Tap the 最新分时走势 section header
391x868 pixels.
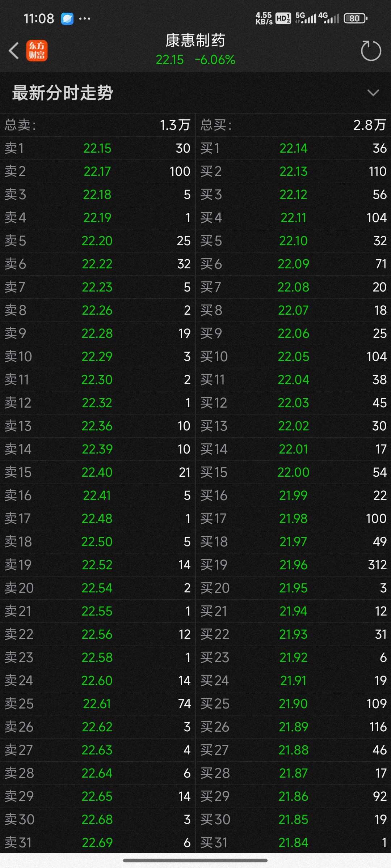coord(63,93)
